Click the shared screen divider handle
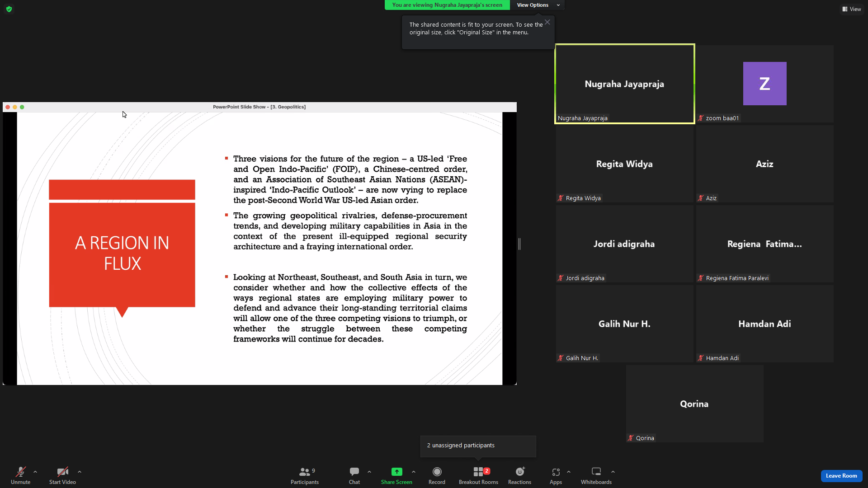868x488 pixels. (519, 244)
